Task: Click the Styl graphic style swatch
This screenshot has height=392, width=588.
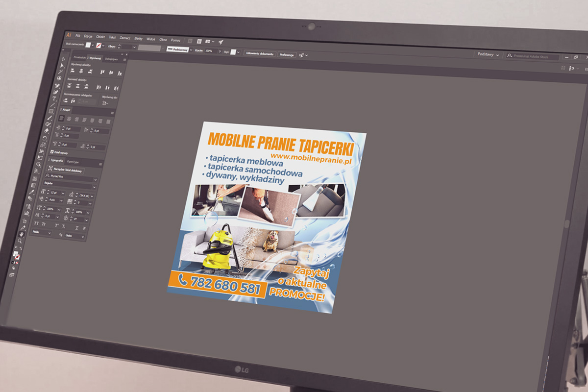Action: (x=233, y=51)
